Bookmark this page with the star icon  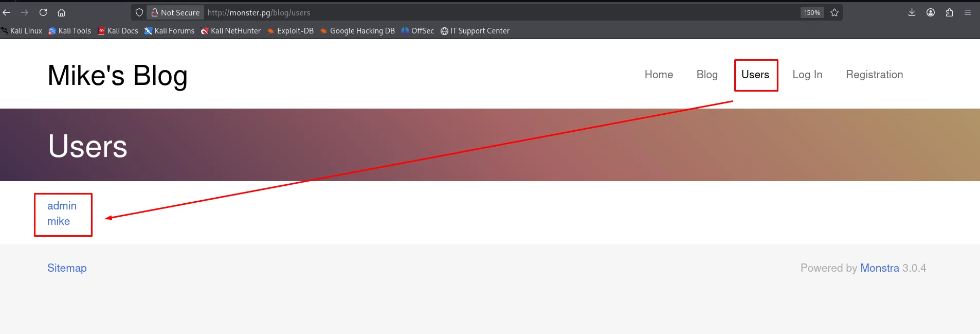coord(834,12)
